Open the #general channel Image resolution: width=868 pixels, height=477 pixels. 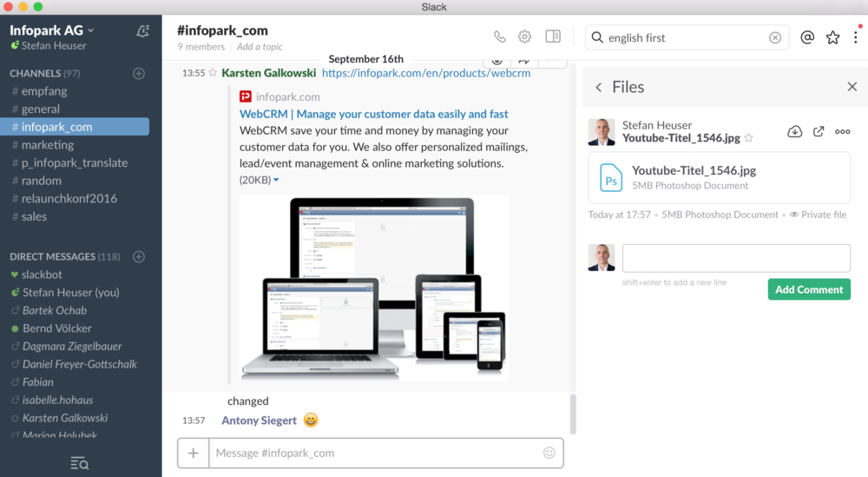coord(75,109)
